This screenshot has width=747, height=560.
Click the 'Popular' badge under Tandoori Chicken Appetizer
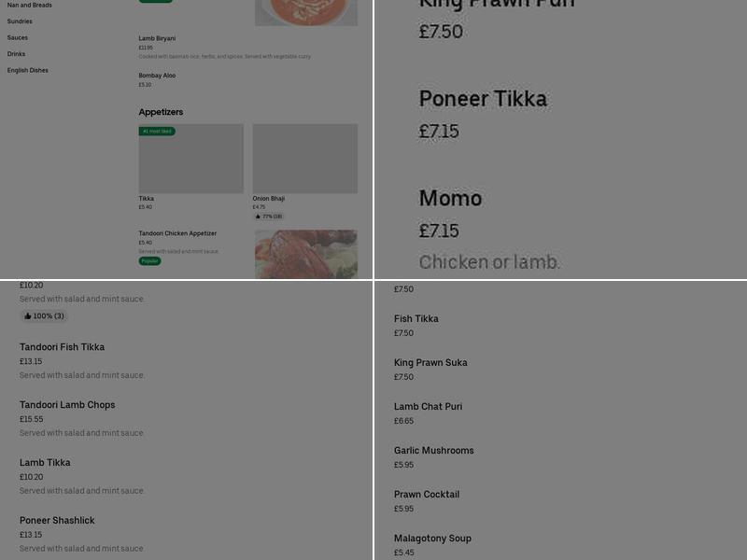click(148, 262)
